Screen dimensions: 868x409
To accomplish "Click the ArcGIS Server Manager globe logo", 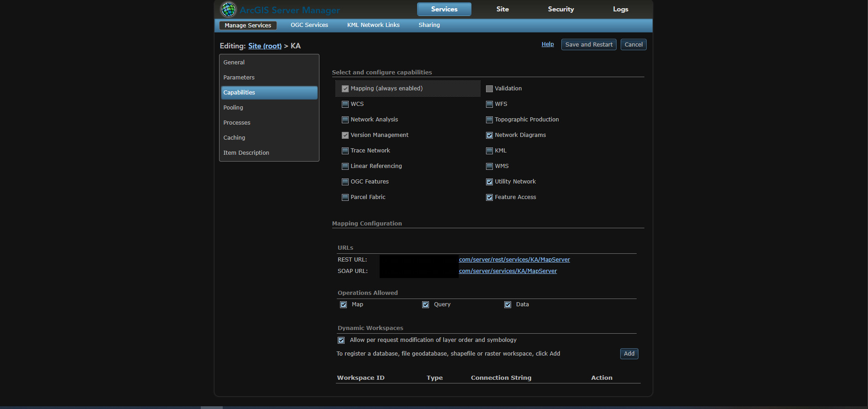I will coord(228,9).
